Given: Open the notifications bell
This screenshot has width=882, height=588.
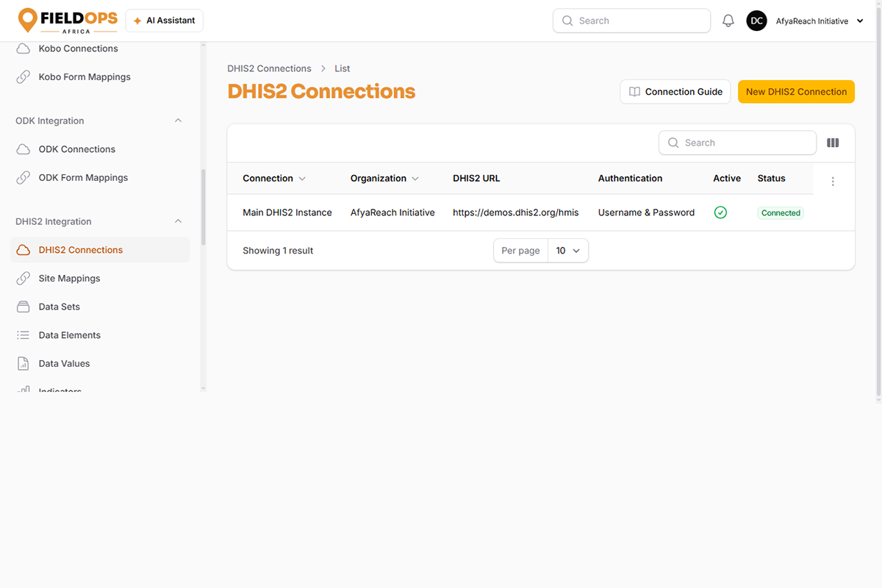Looking at the screenshot, I should pos(728,21).
